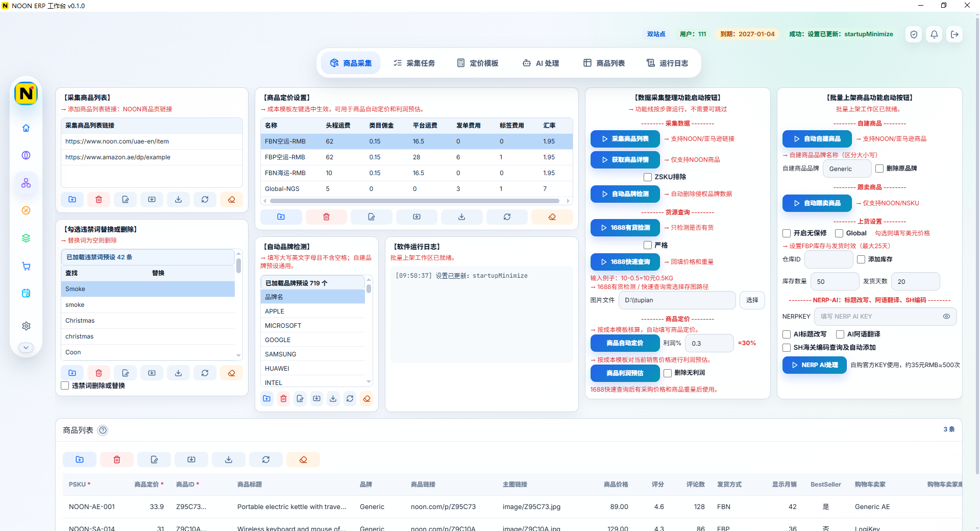
Task: Click the 利润% input field
Action: (709, 343)
